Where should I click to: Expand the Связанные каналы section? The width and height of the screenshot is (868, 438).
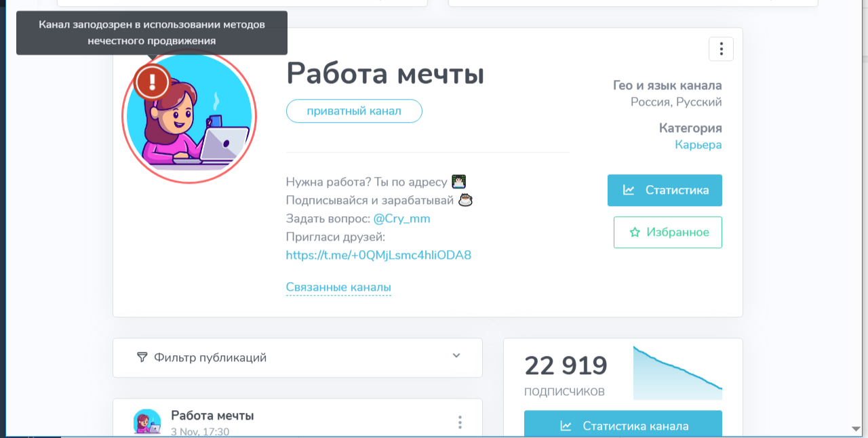pos(338,287)
